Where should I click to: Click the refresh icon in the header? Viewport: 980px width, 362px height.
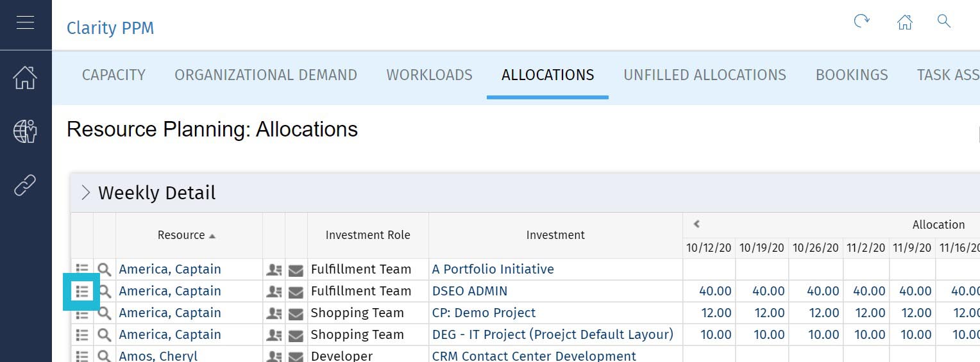(861, 21)
